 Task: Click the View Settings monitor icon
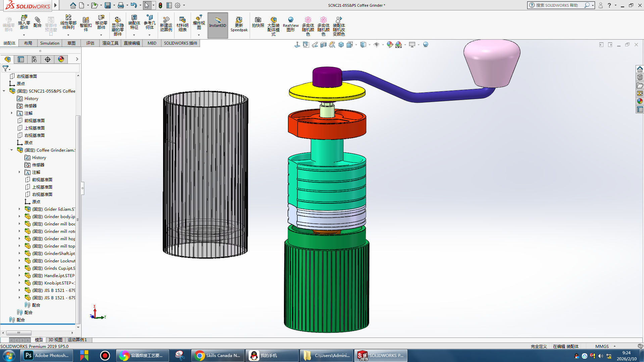point(412,45)
